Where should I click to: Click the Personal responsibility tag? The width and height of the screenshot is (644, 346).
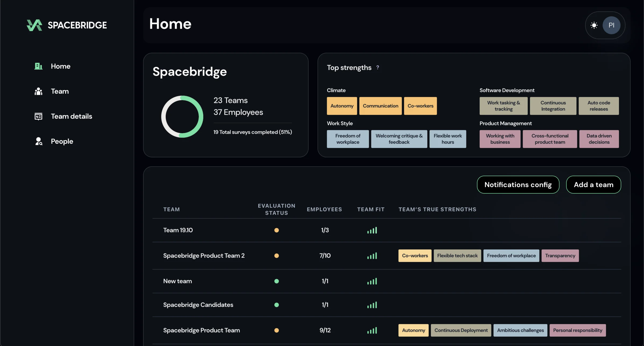point(577,330)
